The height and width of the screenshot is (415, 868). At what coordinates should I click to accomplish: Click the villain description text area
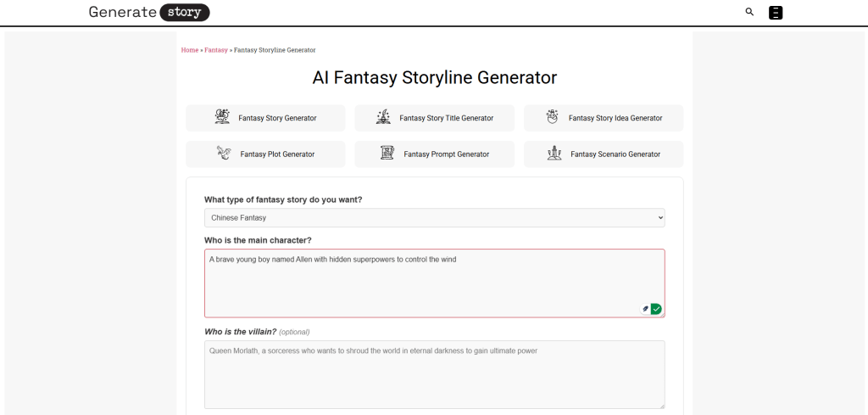[x=435, y=374]
